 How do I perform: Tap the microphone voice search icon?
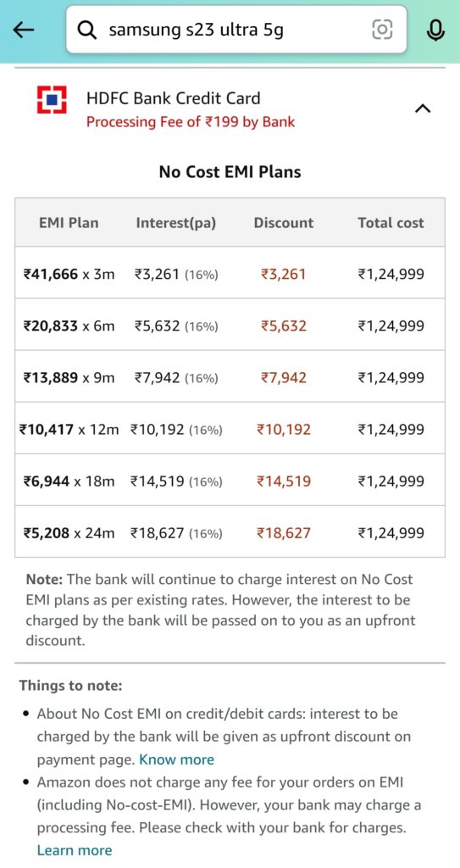(x=436, y=30)
